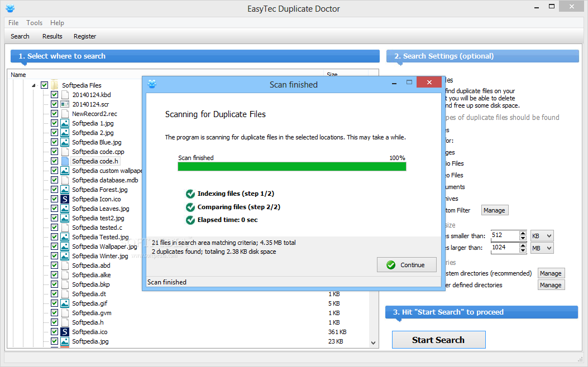The height and width of the screenshot is (367, 588).
Task: Select the Softpedia.h file row
Action: pos(88,322)
